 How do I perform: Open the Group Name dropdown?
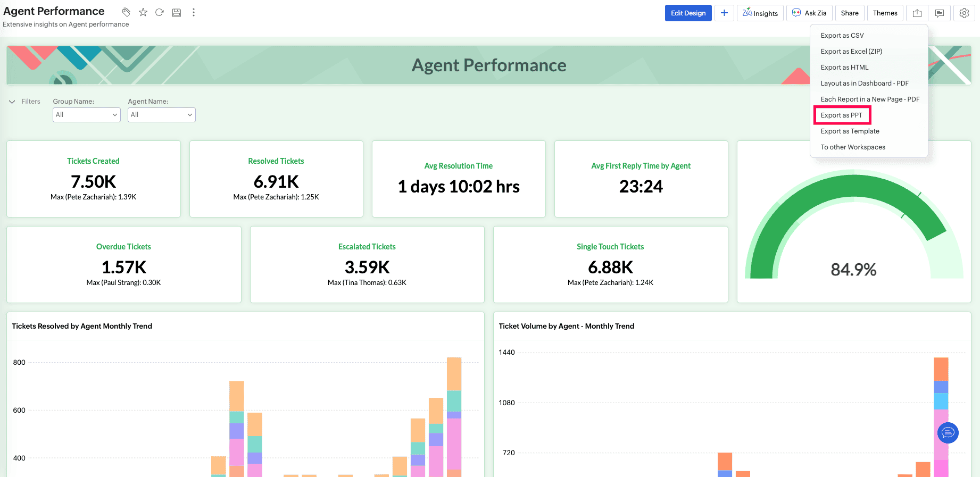point(87,115)
